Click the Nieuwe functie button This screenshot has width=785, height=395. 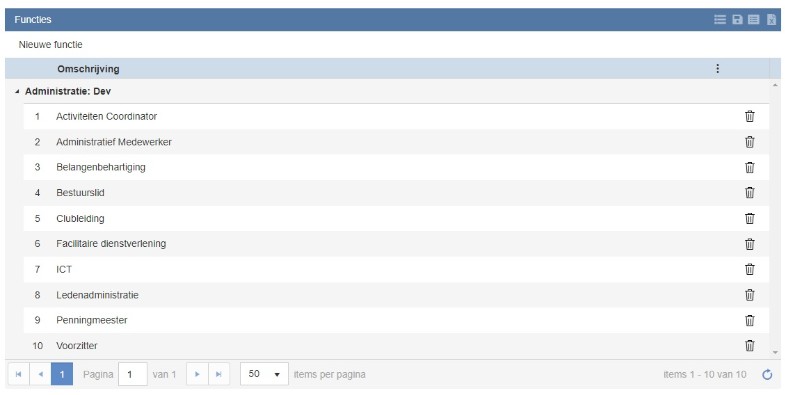click(x=51, y=45)
